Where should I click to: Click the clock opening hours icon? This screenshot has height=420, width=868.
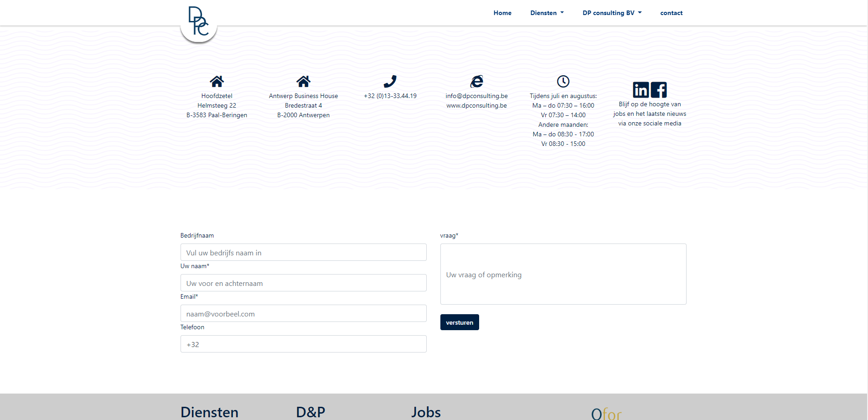[563, 82]
